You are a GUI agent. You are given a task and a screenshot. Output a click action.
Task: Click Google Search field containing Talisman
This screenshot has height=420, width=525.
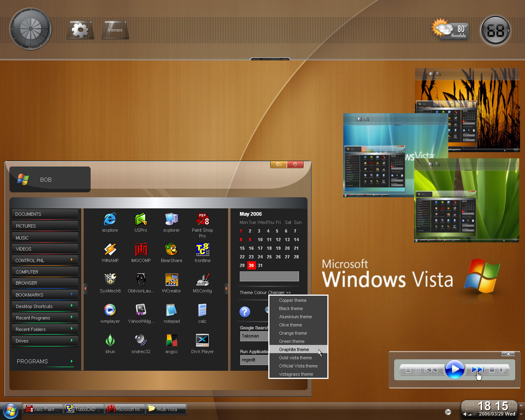(254, 336)
